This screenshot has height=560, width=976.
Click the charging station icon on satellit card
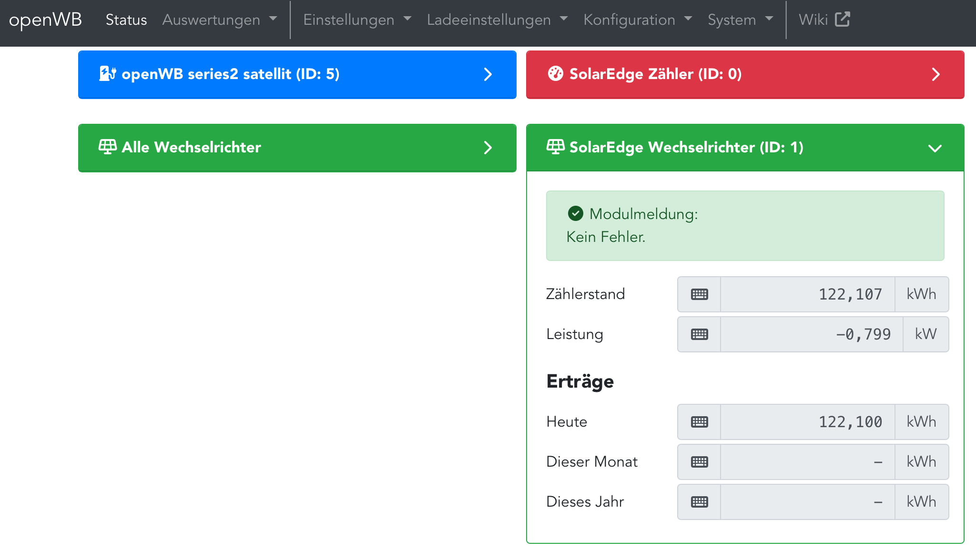point(107,74)
